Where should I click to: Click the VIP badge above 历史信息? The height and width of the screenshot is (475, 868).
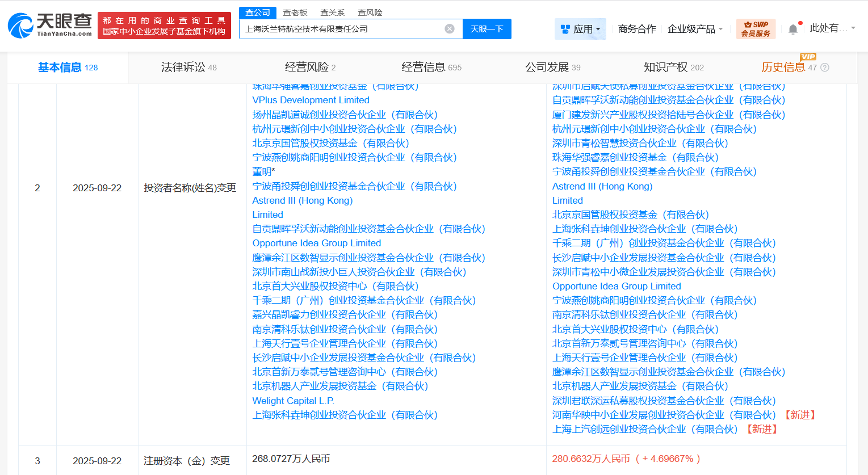coord(808,57)
